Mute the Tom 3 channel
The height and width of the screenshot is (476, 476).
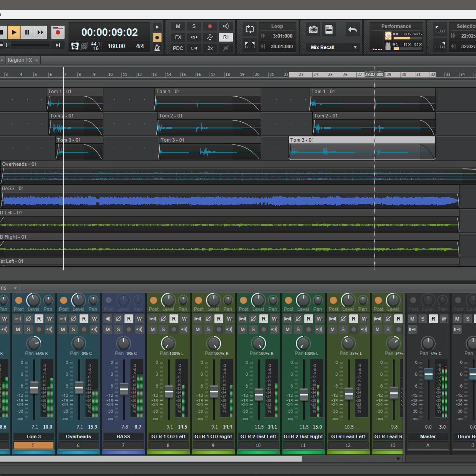coord(18,329)
